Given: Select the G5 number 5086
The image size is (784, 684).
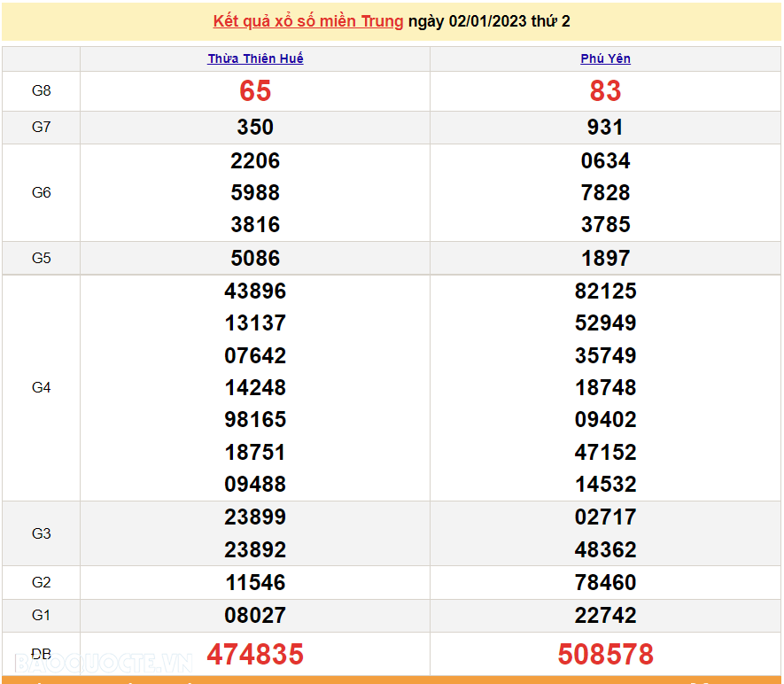Looking at the screenshot, I should point(254,258).
